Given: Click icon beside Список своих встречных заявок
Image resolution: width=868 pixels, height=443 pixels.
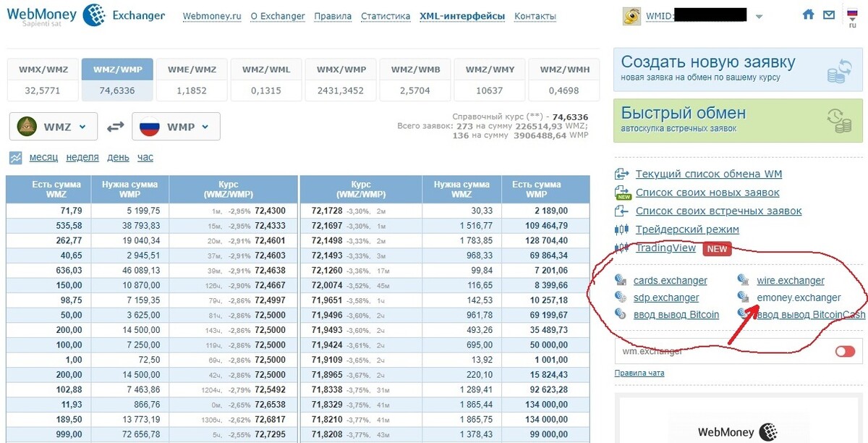Looking at the screenshot, I should click(622, 211).
